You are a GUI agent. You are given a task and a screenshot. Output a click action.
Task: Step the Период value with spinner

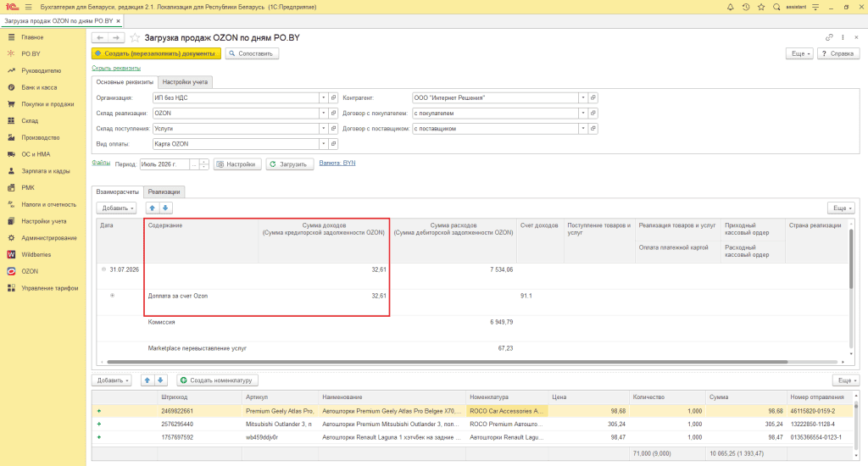203,164
